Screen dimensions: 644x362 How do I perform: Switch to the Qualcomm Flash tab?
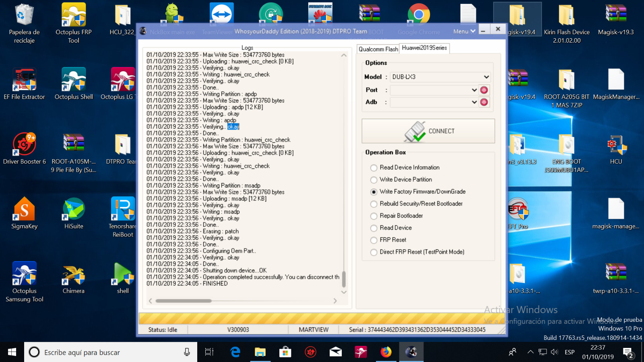click(378, 49)
